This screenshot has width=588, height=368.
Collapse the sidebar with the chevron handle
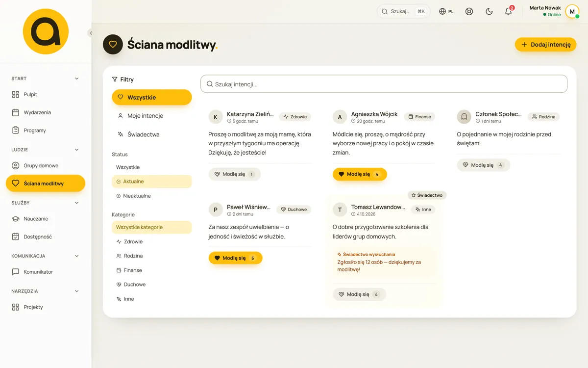pyautogui.click(x=91, y=33)
